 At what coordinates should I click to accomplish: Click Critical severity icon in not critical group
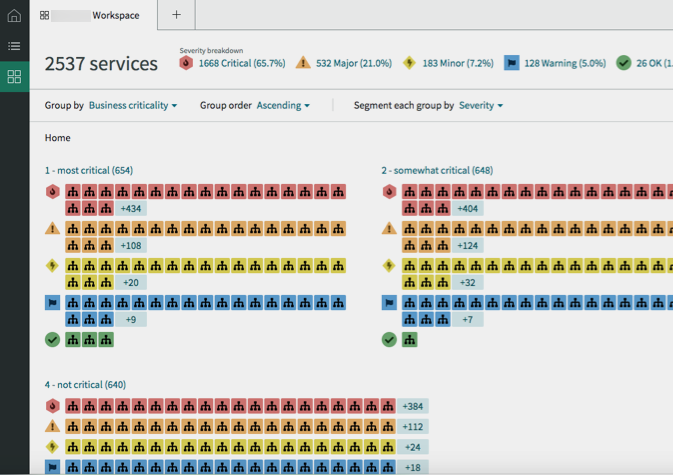tap(52, 406)
